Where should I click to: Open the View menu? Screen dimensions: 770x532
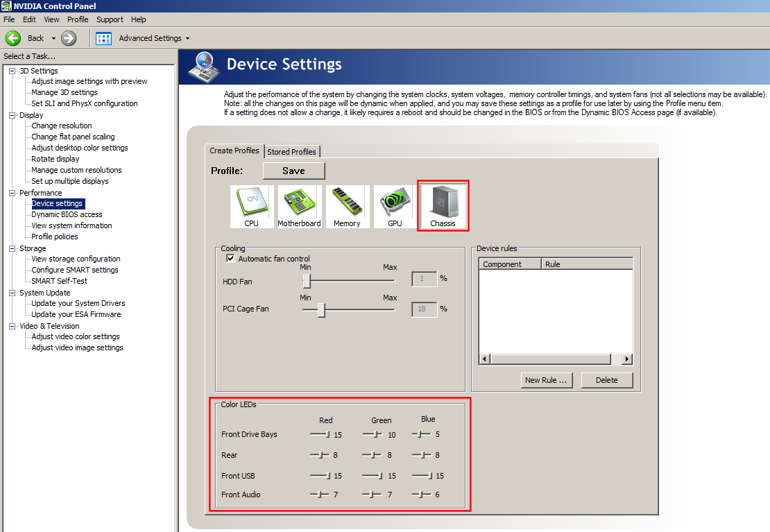coord(51,19)
